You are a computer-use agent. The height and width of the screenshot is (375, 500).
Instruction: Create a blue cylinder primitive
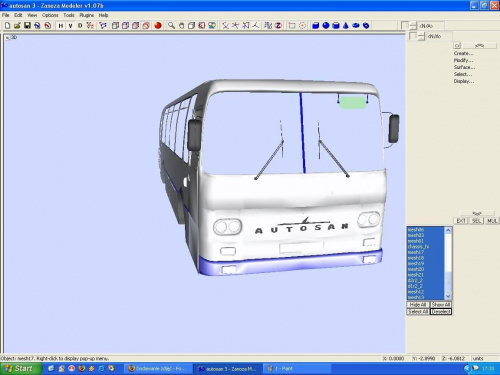click(336, 25)
